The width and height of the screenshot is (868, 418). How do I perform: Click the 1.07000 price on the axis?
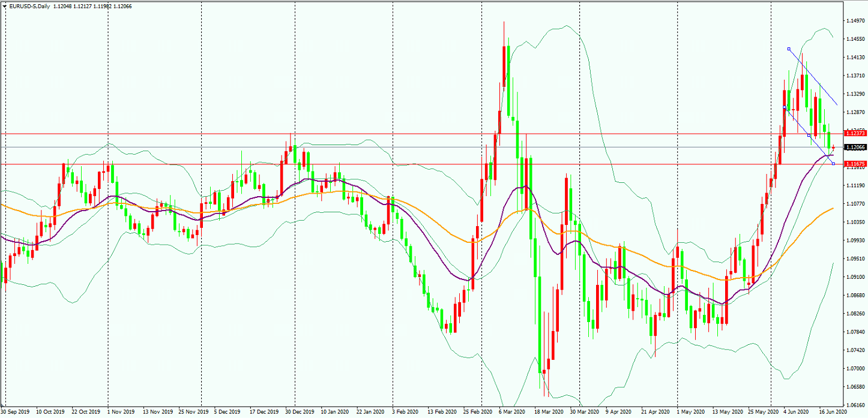tap(855, 369)
